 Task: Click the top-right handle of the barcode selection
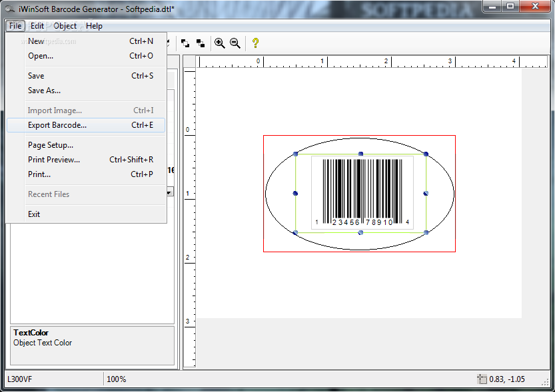(426, 154)
